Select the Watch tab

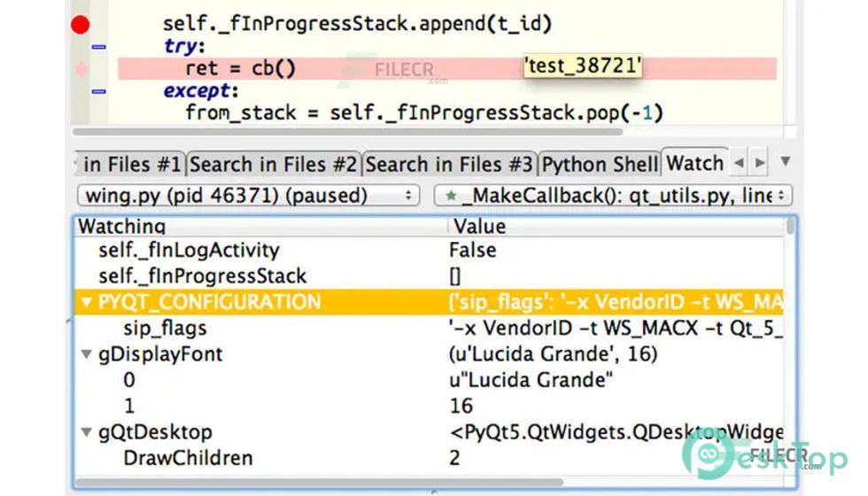(x=694, y=164)
